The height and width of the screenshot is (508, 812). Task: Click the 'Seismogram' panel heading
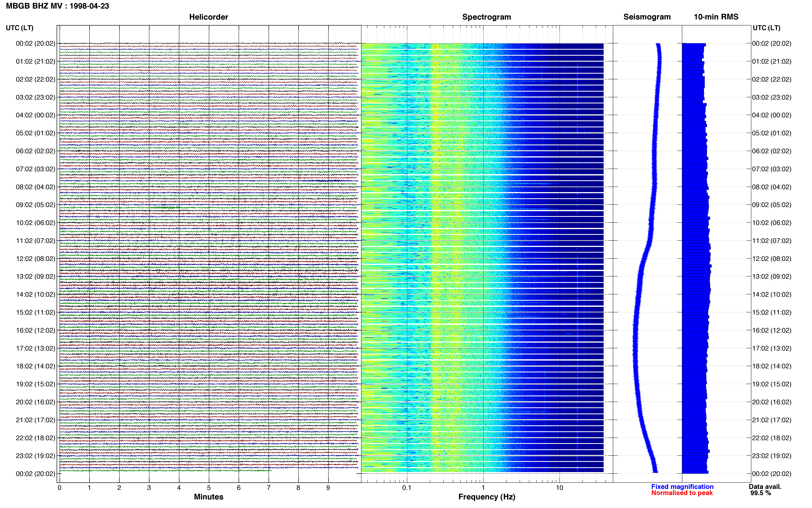[x=647, y=17]
